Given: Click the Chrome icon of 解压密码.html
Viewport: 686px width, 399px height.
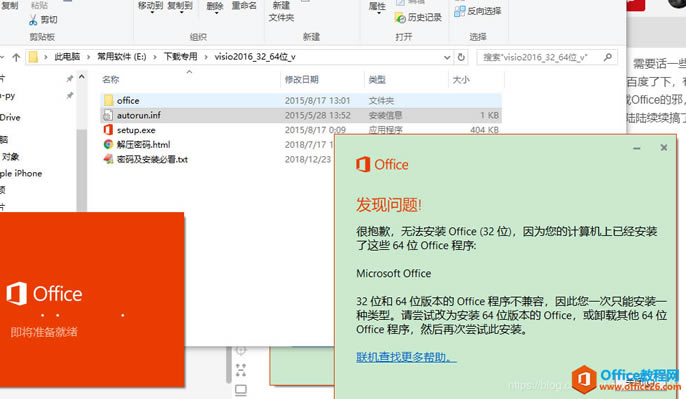Looking at the screenshot, I should [108, 144].
